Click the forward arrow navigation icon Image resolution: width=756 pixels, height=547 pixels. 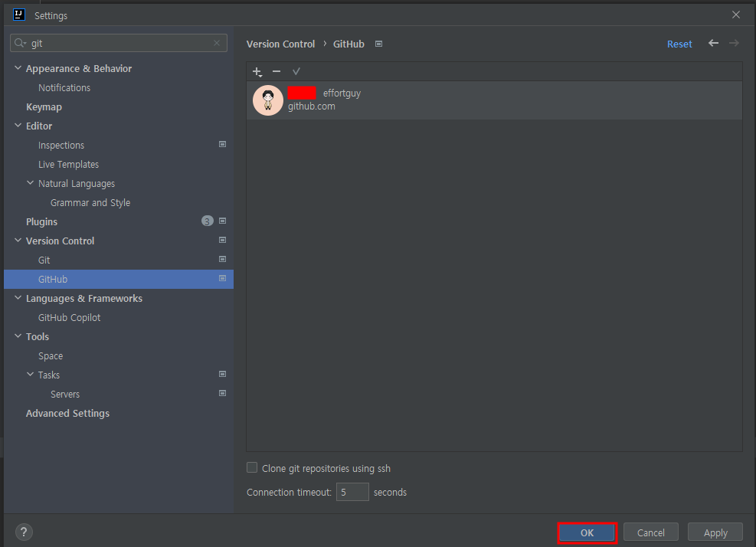734,44
